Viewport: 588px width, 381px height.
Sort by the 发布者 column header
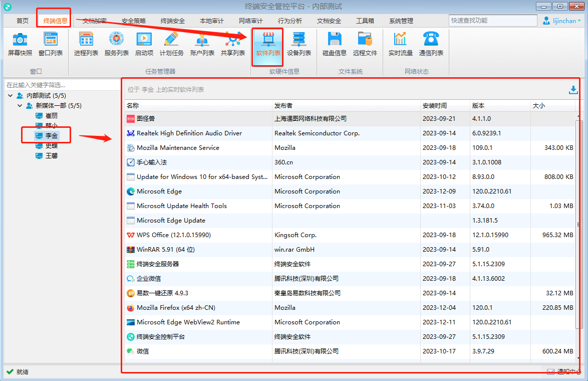coord(346,106)
